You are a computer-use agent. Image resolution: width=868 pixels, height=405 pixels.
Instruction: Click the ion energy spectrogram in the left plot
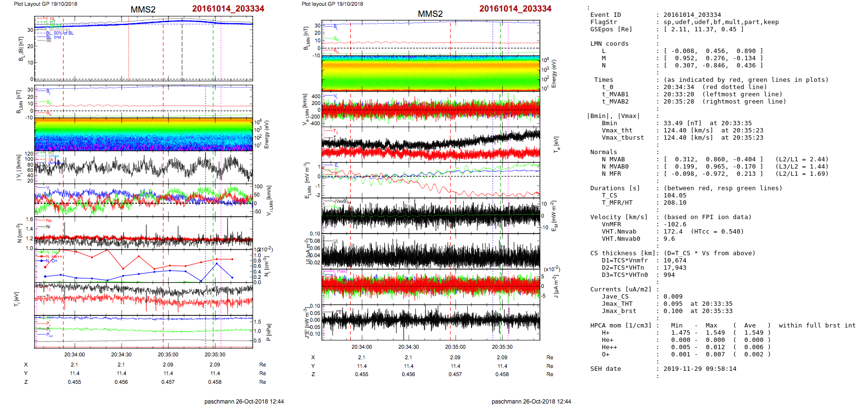143,134
